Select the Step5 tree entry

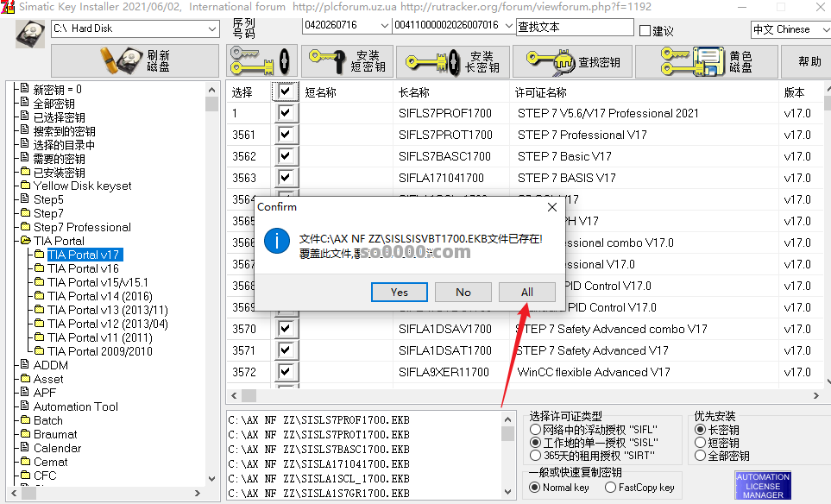(x=48, y=200)
